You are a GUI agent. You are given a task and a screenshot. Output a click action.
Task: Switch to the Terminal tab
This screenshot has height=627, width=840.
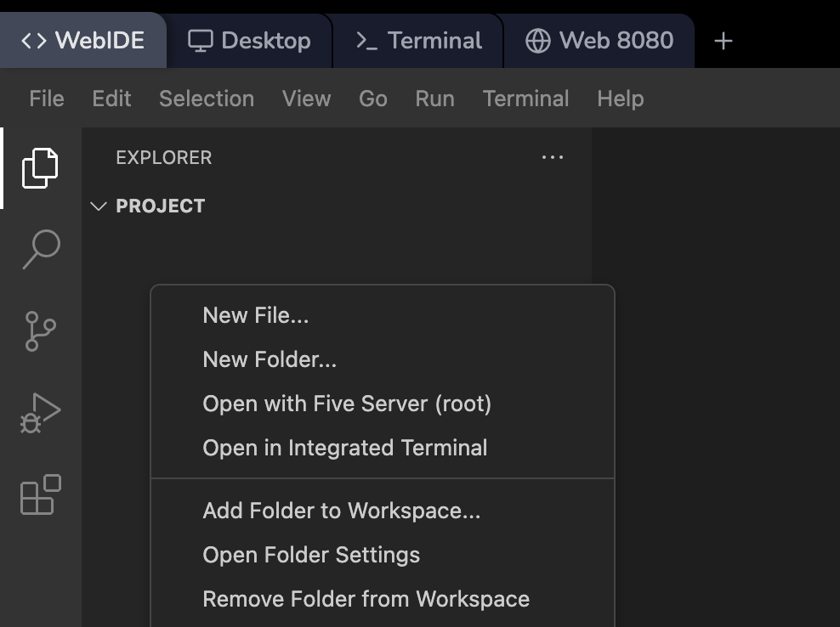(x=418, y=41)
